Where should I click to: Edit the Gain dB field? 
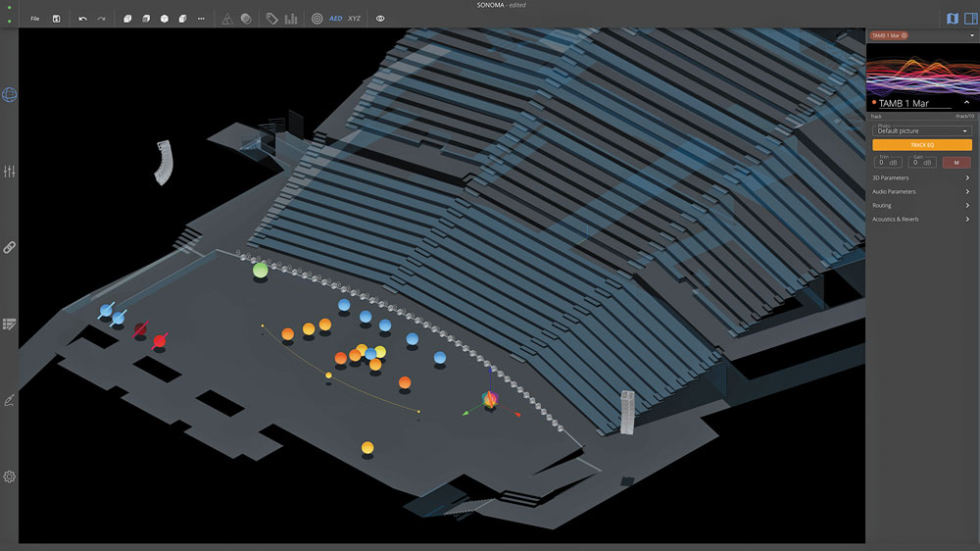tap(922, 162)
